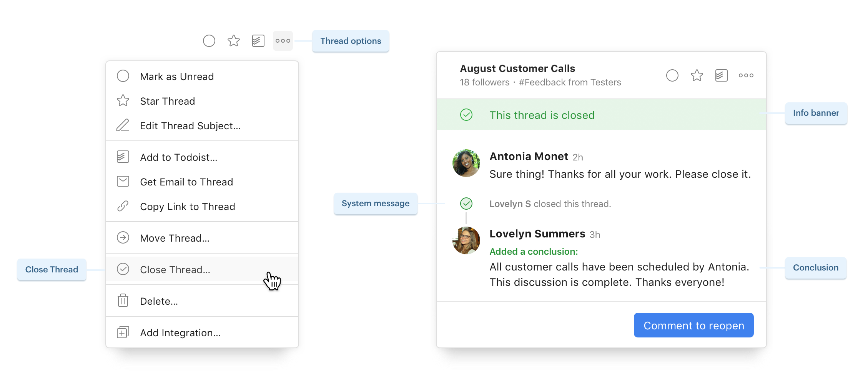The image size is (868, 379).
Task: Select Copy Link to Thread
Action: tap(187, 207)
